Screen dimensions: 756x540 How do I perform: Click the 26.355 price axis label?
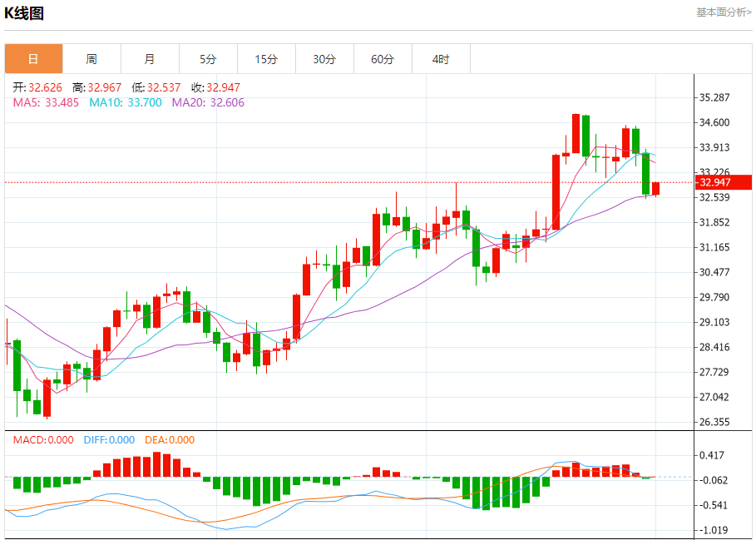pyautogui.click(x=714, y=422)
